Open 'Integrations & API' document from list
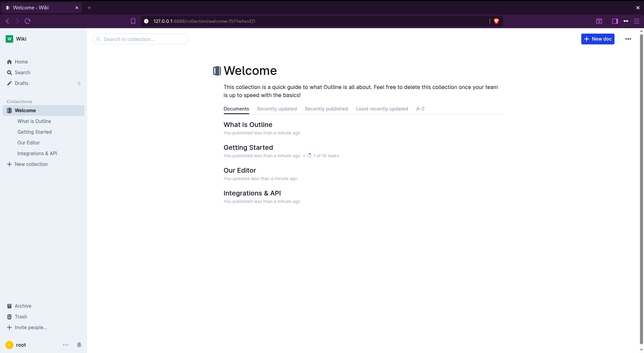This screenshot has width=644, height=353. [252, 193]
